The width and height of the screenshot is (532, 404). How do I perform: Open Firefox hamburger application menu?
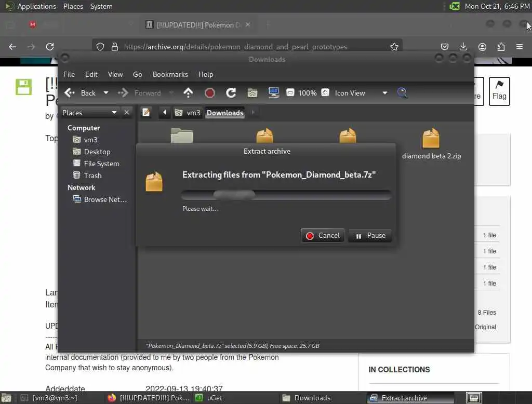coord(520,46)
